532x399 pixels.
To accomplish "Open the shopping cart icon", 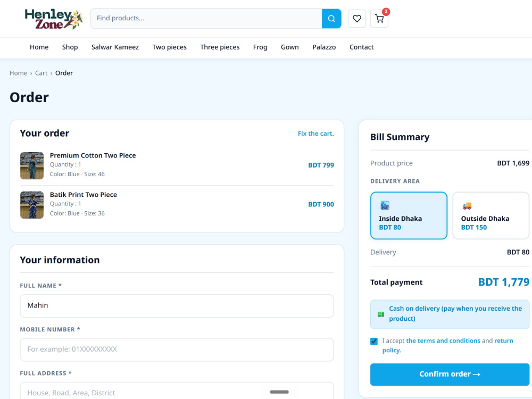I will pyautogui.click(x=379, y=19).
